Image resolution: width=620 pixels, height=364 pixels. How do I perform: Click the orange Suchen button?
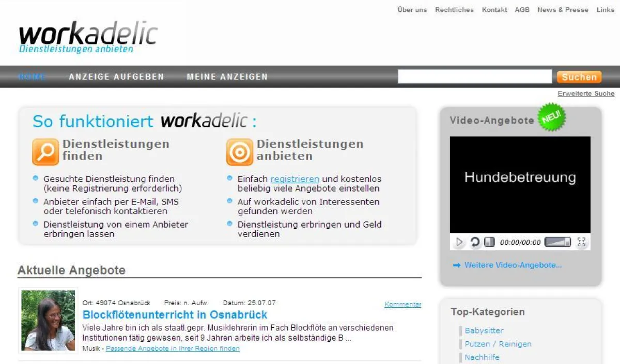coord(579,77)
